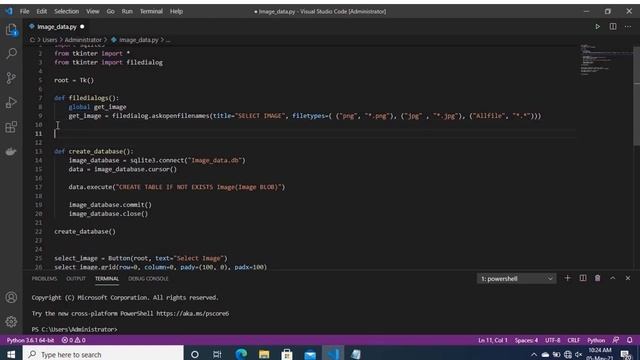The height and width of the screenshot is (360, 640).
Task: Change language mode Python
Action: pos(596,340)
